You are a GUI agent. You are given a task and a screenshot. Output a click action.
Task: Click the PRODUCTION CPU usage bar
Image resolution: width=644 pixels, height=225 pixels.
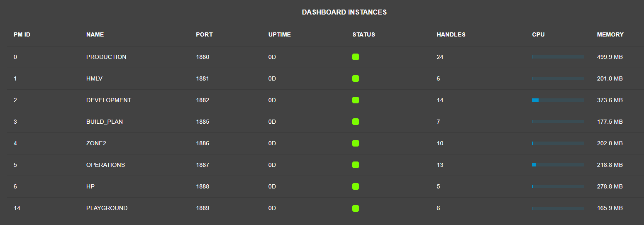click(x=558, y=57)
